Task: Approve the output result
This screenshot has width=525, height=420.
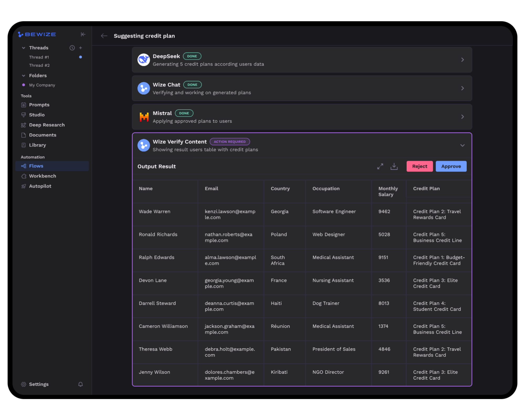Action: (451, 166)
